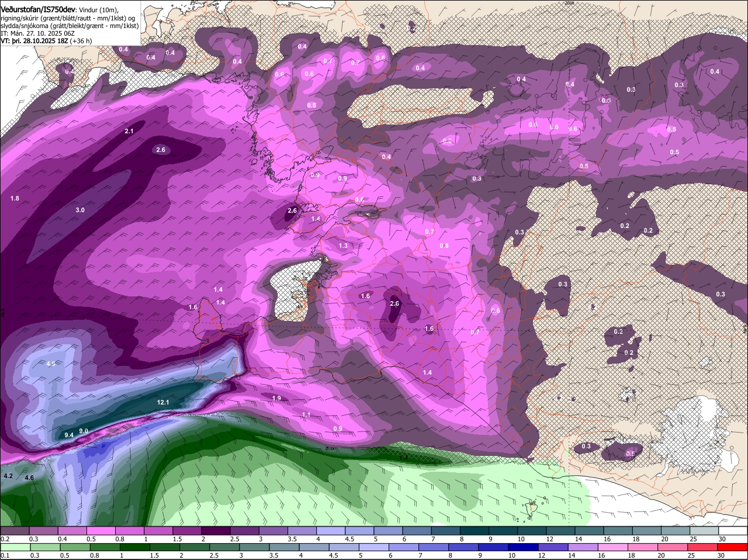This screenshot has width=748, height=560.
Task: Click the 9.4 precipitation value label
Action: tap(69, 435)
